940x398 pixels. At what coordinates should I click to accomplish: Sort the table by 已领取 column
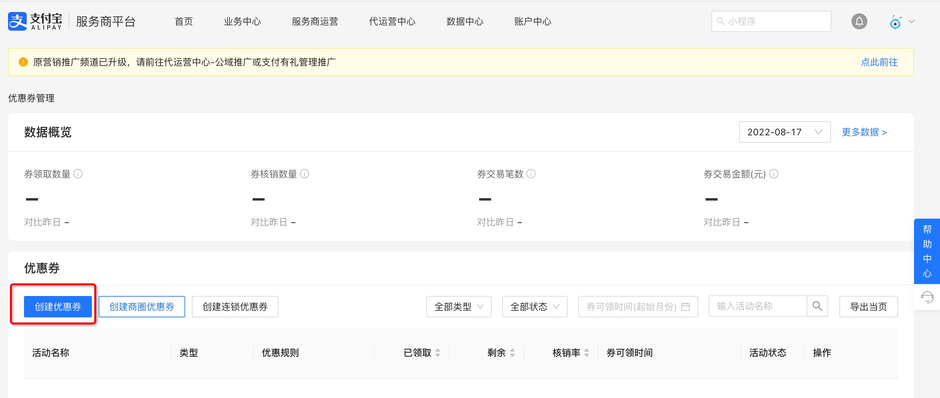point(422,353)
